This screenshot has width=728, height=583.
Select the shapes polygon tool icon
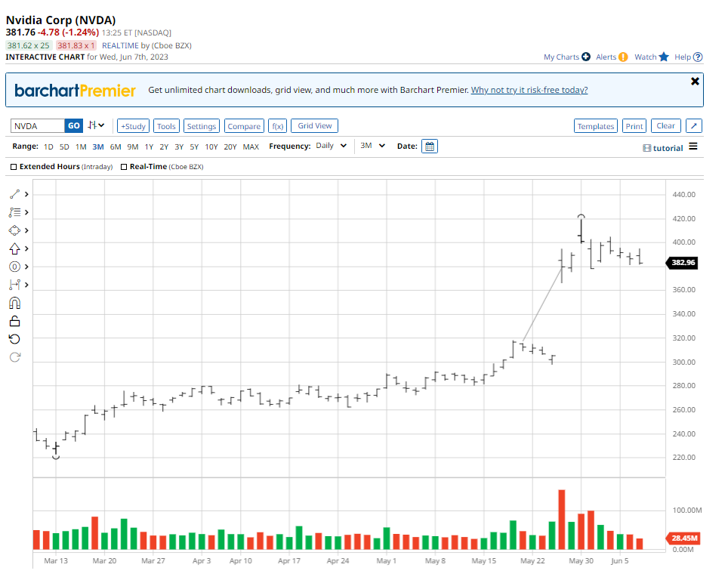click(14, 230)
